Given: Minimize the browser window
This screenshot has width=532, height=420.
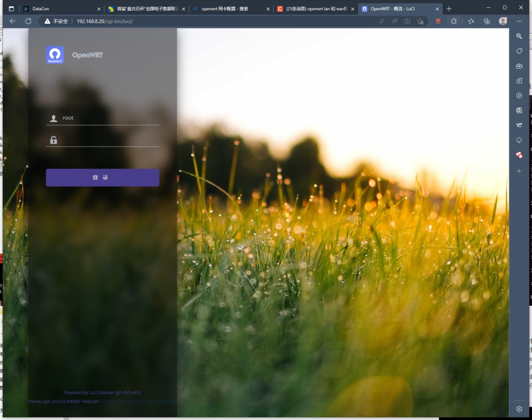Looking at the screenshot, I should click(x=488, y=7).
